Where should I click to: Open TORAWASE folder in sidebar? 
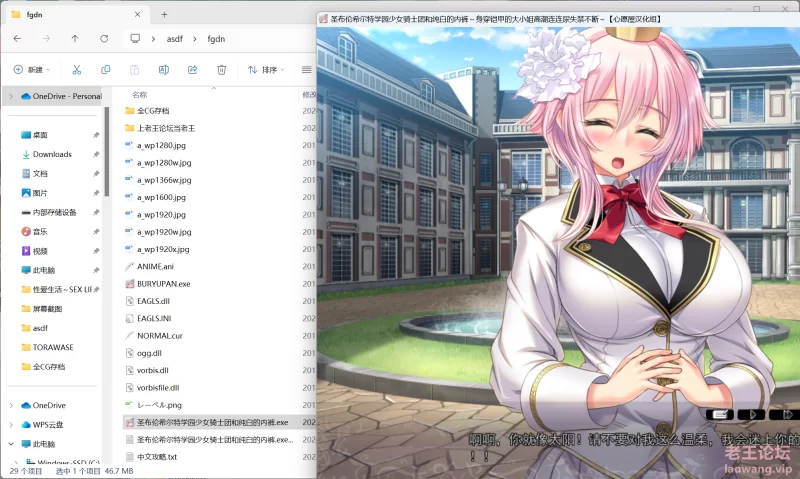(53, 348)
